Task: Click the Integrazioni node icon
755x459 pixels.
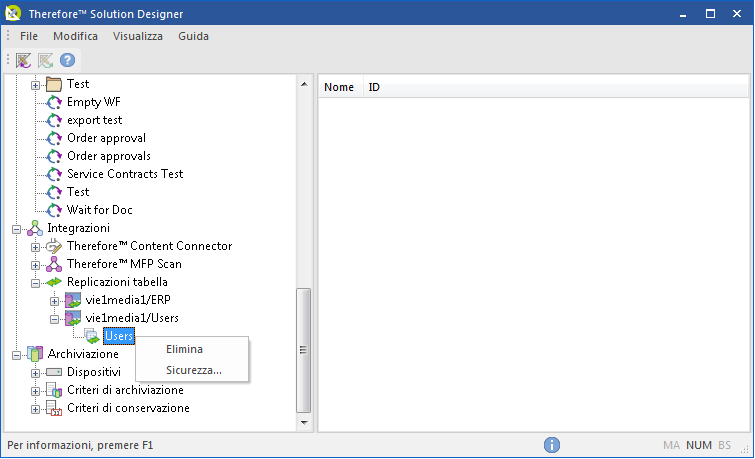Action: pyautogui.click(x=35, y=228)
